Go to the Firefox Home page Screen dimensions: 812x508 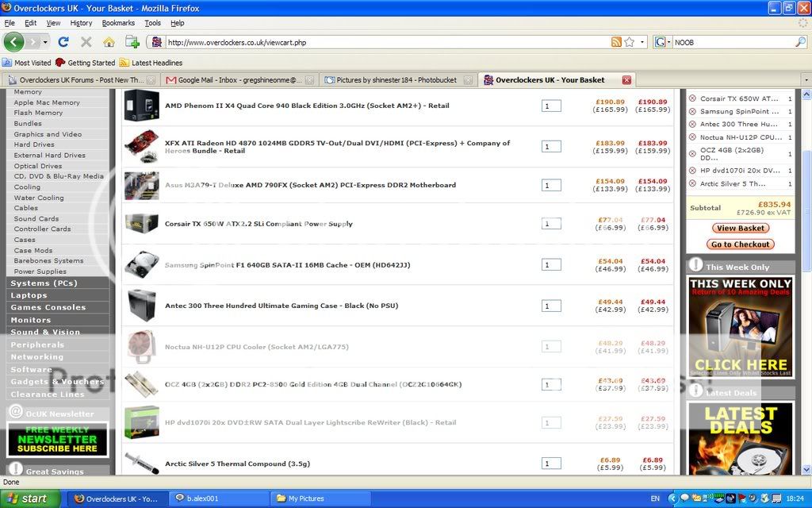109,42
